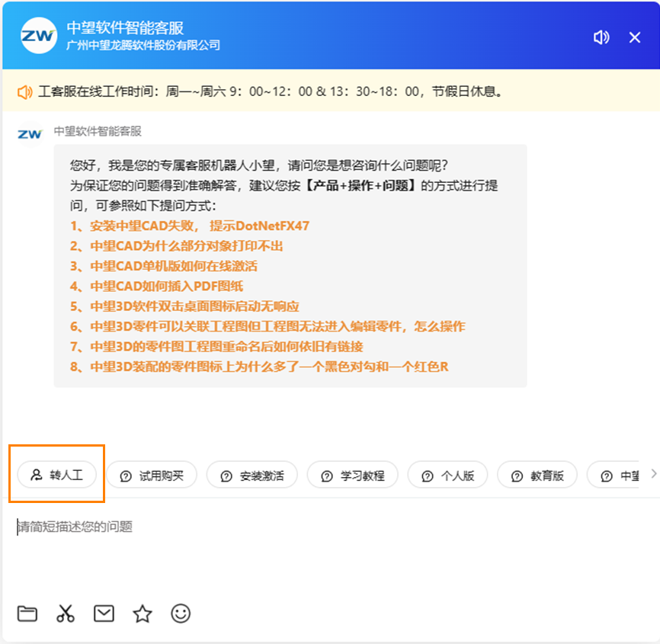Click the star rating icon
Image resolution: width=660 pixels, height=644 pixels.
coord(143,614)
